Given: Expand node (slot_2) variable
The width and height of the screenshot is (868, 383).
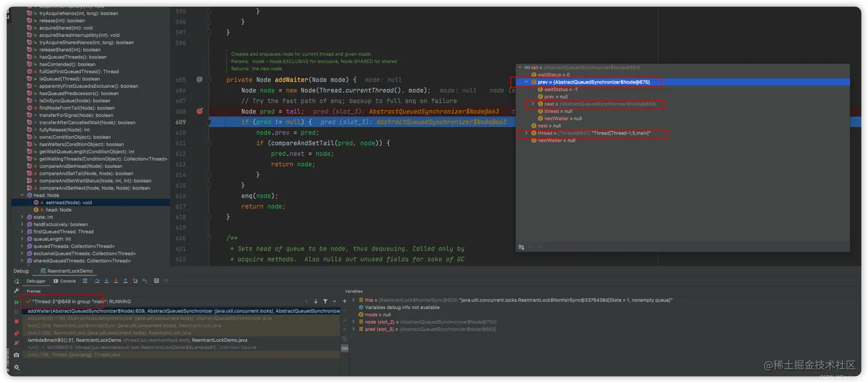Looking at the screenshot, I should (x=354, y=322).
